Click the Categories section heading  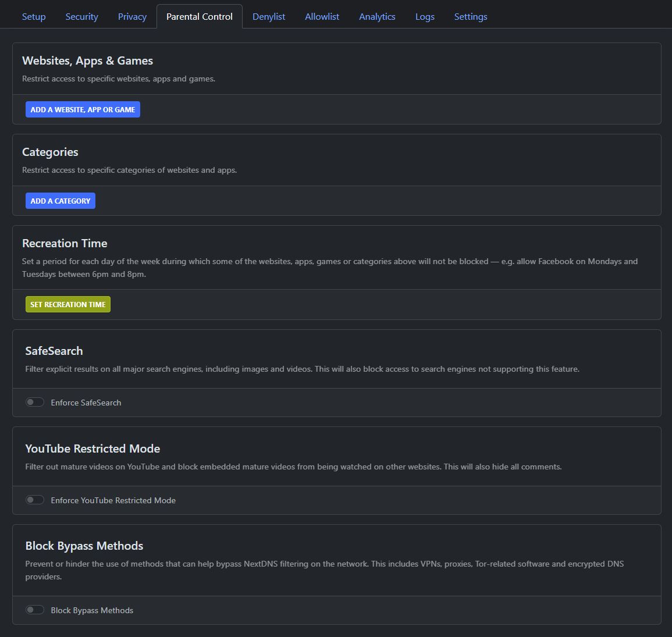(50, 152)
